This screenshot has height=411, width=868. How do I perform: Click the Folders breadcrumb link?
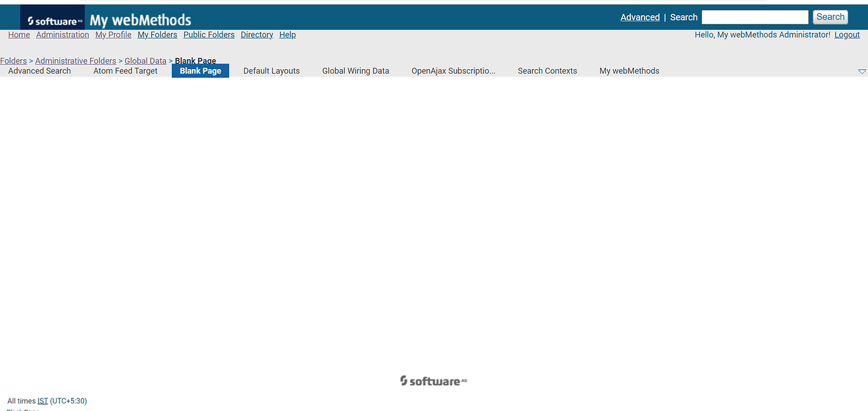click(x=13, y=61)
